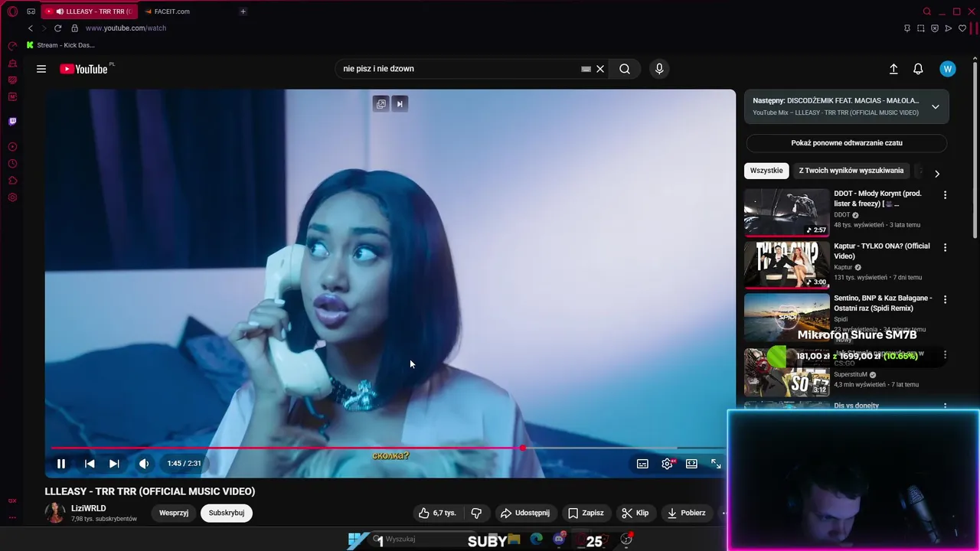Open the YouTube hamburger guide menu
Screen dimensions: 980x551
[41, 69]
